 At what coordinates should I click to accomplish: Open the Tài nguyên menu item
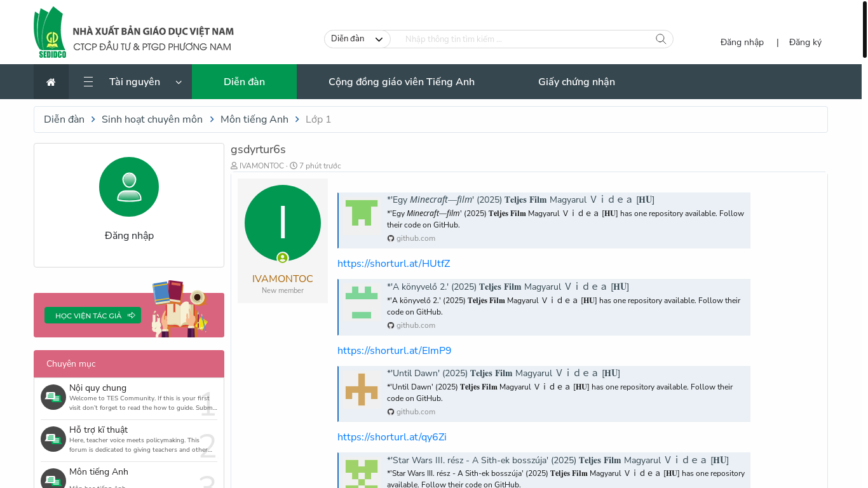[135, 82]
